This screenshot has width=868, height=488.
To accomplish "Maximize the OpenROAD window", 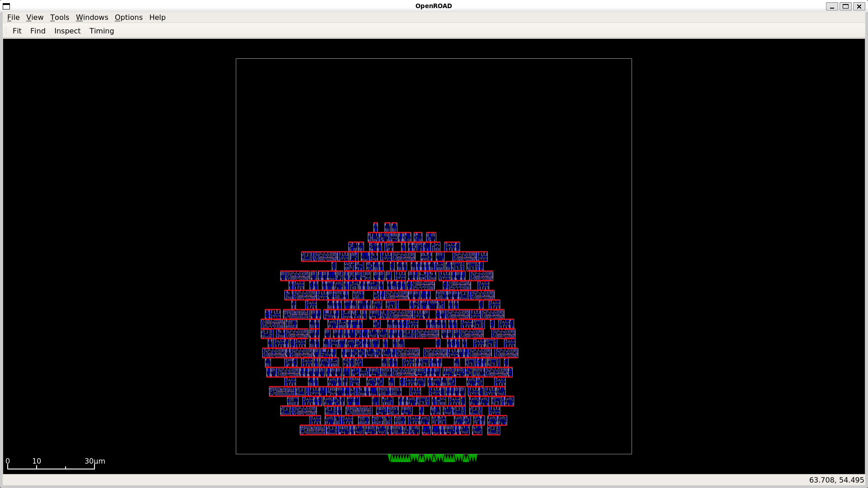I will pyautogui.click(x=845, y=6).
